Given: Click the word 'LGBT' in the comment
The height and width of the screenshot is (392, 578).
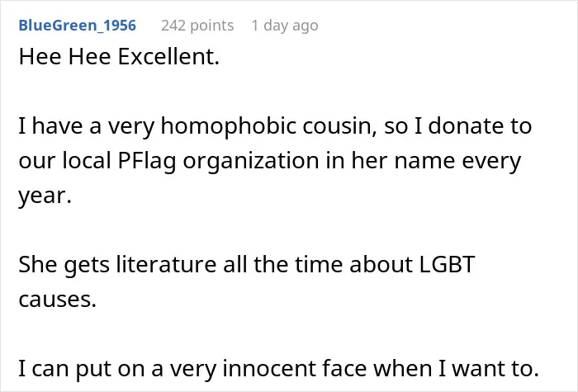Looking at the screenshot, I should pyautogui.click(x=448, y=264).
